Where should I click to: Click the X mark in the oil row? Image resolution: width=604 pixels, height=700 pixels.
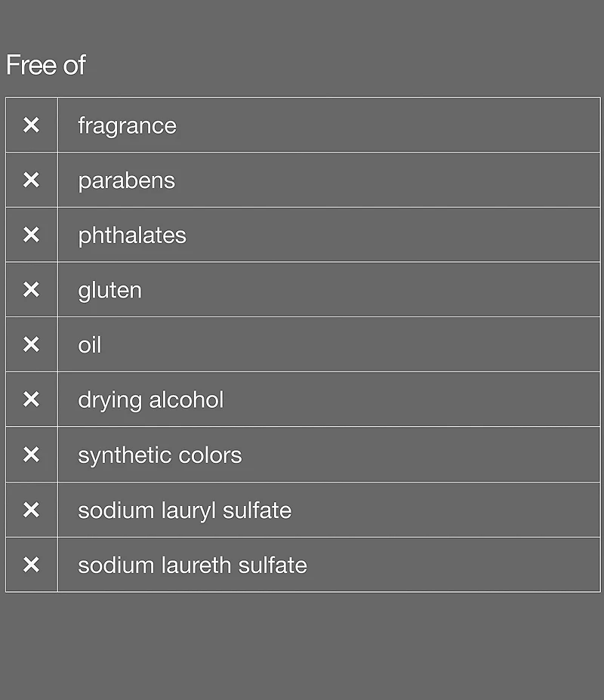click(x=31, y=344)
